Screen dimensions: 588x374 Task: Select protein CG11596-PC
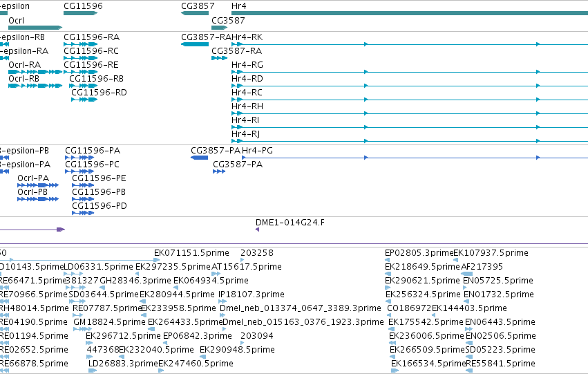coord(79,171)
